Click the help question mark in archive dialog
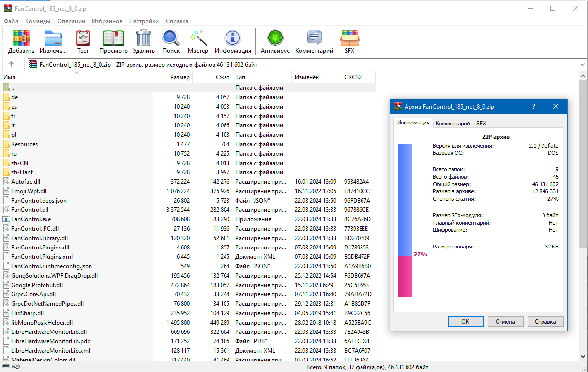 (533, 106)
